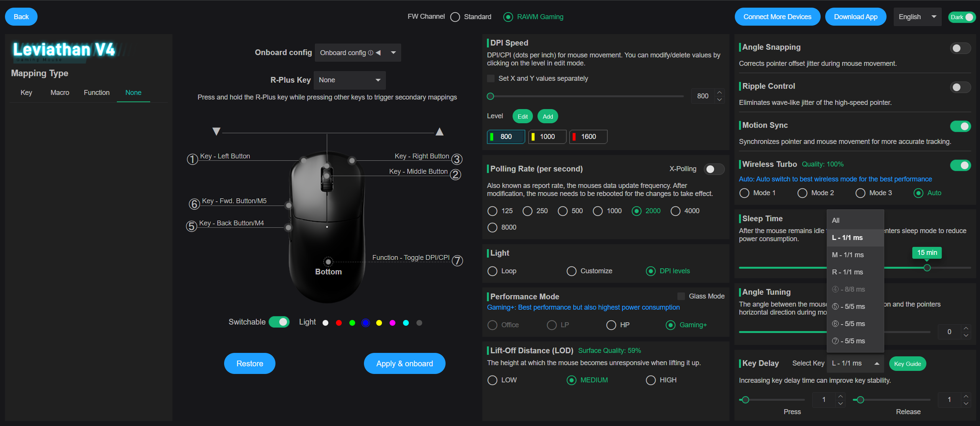This screenshot has width=980, height=426.
Task: Select the red light color dot
Action: [x=339, y=323]
